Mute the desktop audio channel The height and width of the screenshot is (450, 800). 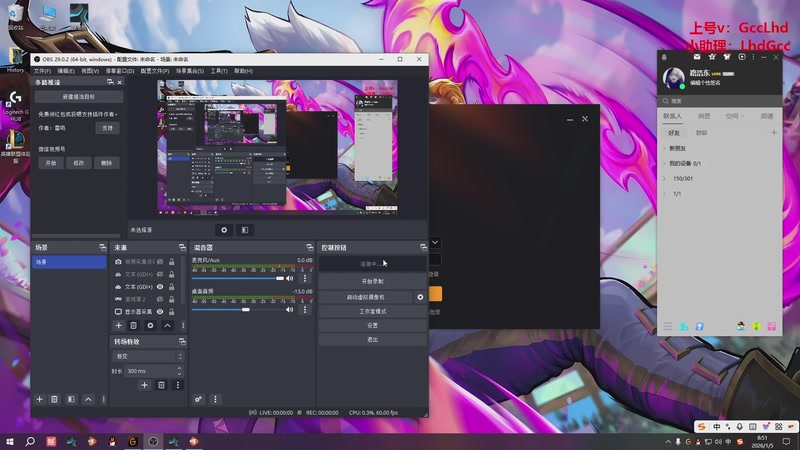pyautogui.click(x=290, y=309)
